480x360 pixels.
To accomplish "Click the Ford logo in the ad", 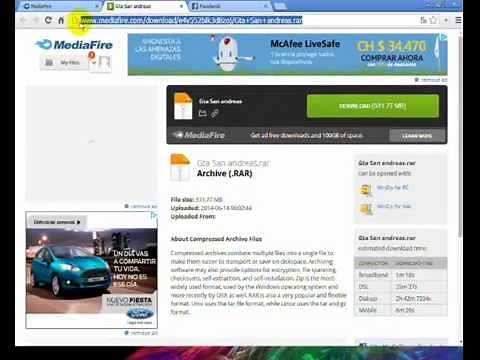I will pos(140,314).
